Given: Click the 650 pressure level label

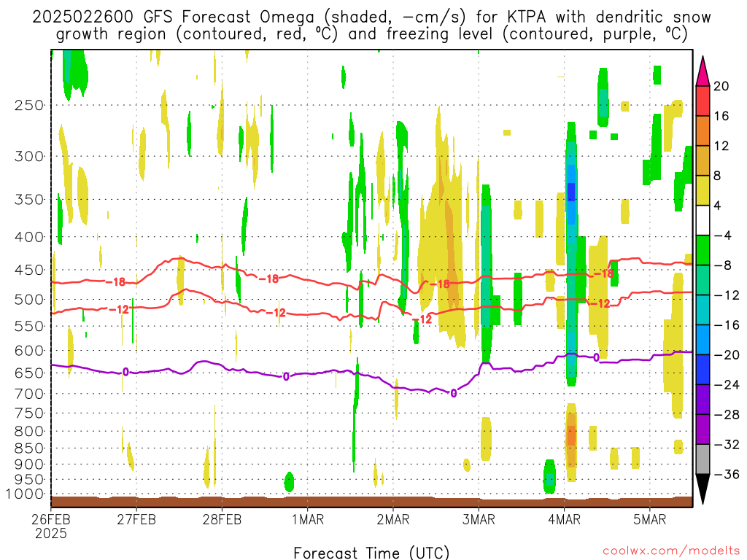Looking at the screenshot, I should (29, 373).
